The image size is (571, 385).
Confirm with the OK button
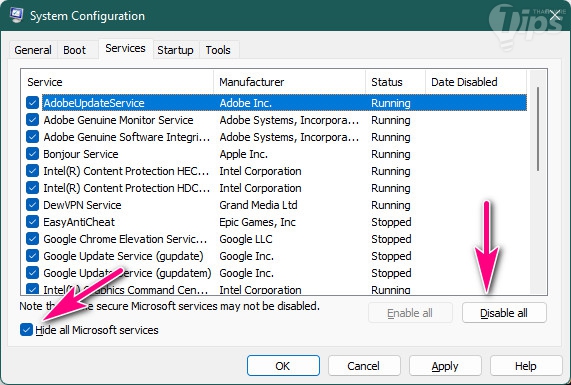click(283, 366)
